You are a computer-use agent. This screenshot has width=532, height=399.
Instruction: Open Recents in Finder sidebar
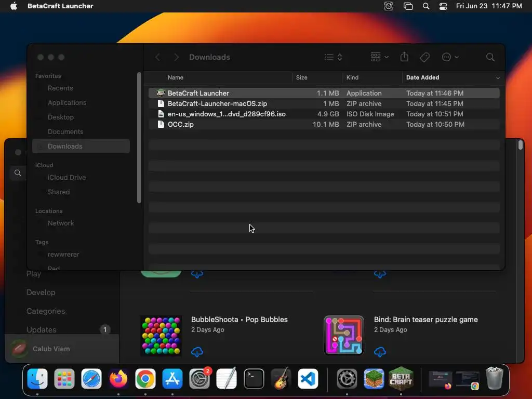pos(60,88)
